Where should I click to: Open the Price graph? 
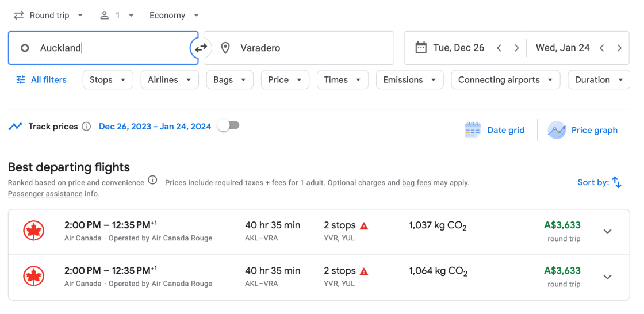coord(583,130)
